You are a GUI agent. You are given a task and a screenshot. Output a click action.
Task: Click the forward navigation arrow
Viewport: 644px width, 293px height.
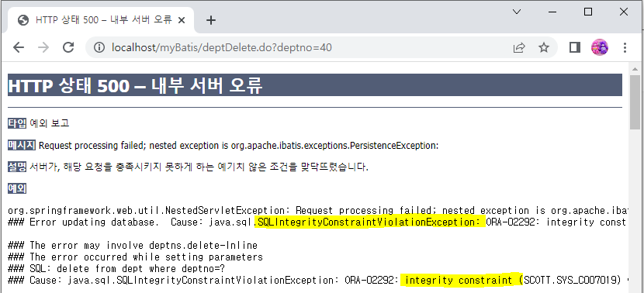coord(43,47)
